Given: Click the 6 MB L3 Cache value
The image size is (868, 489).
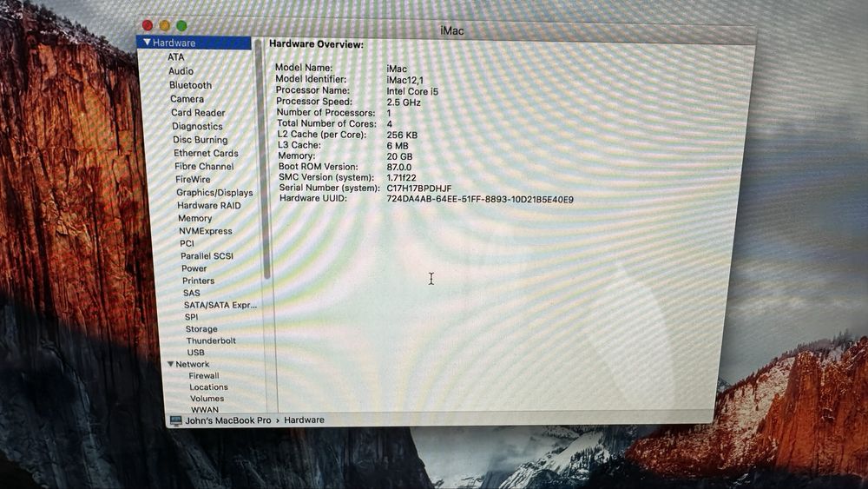Looking at the screenshot, I should click(398, 146).
